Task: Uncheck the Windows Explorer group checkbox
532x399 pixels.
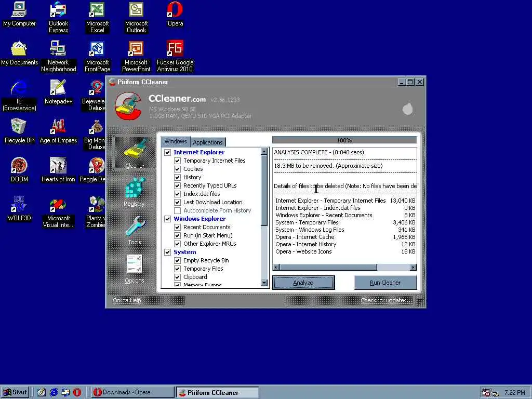Action: (x=168, y=219)
